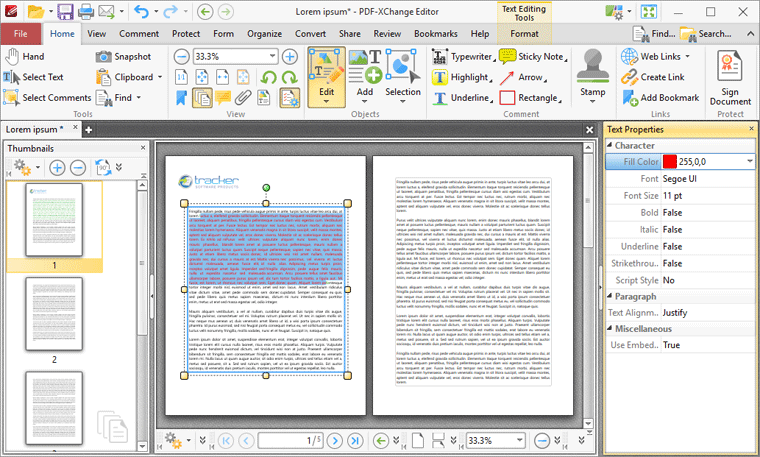Take a Snapshot
The image size is (760, 457).
point(124,57)
